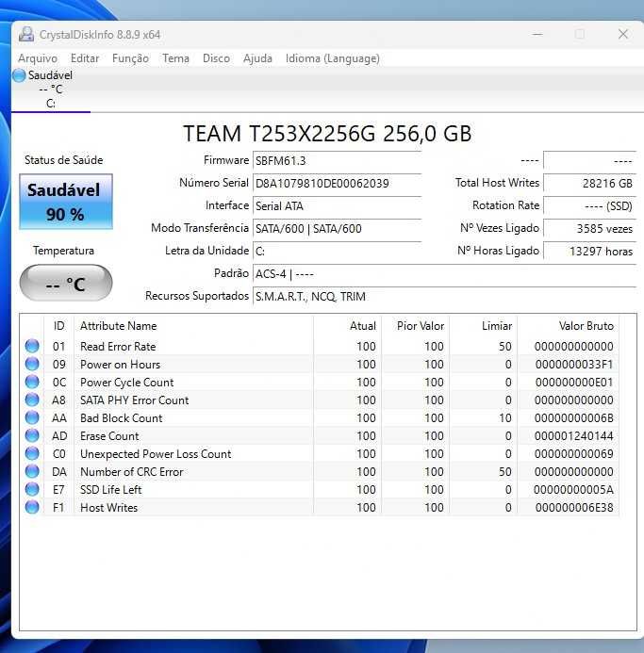Image resolution: width=644 pixels, height=653 pixels.
Task: Click raw value 0000000033F1
Action: (574, 365)
